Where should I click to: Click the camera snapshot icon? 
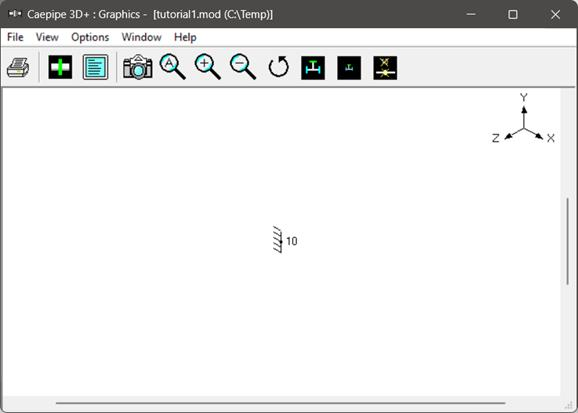137,67
